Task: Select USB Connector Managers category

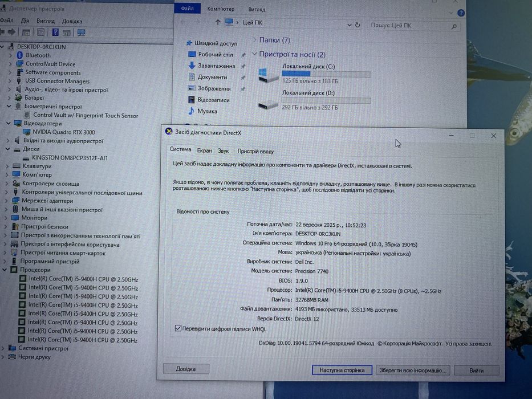Action: point(58,81)
